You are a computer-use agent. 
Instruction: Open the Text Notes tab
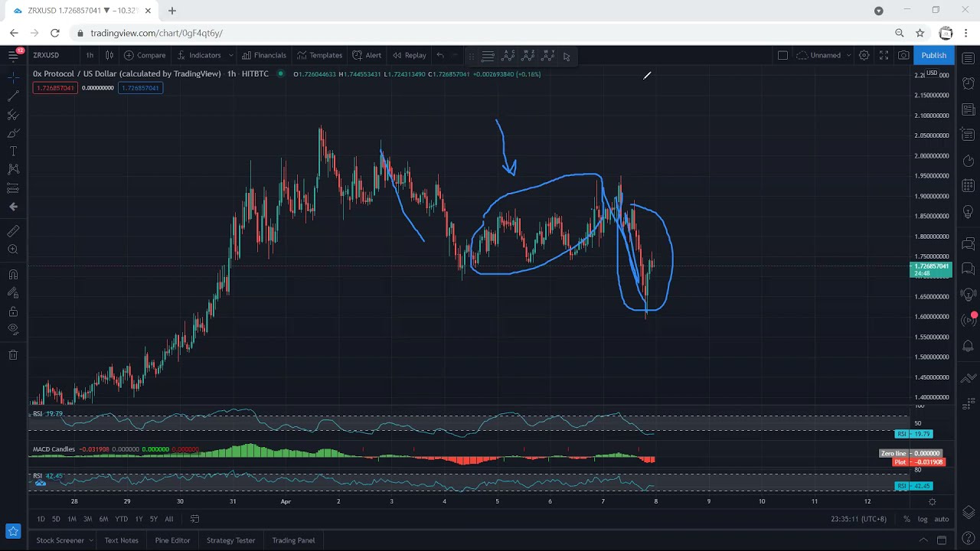point(121,540)
